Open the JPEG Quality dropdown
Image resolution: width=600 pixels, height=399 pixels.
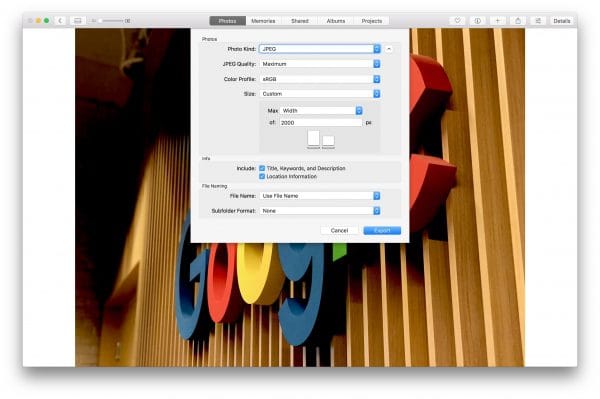(x=320, y=64)
